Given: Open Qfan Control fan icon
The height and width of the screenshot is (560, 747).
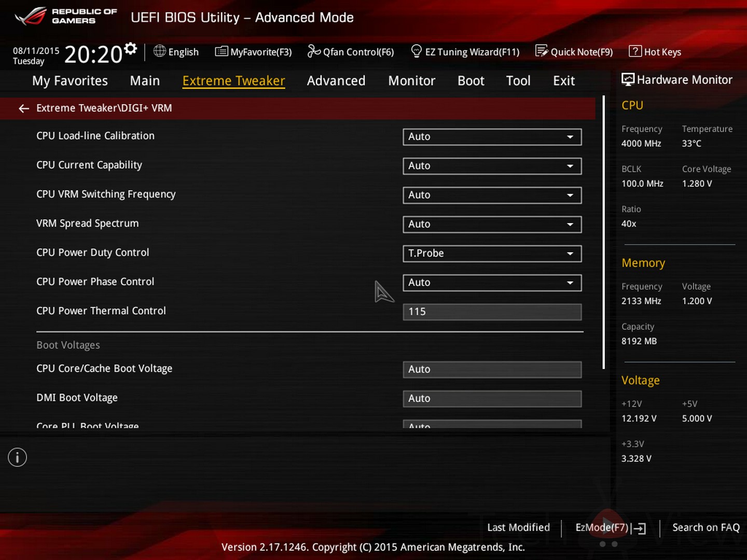Looking at the screenshot, I should pos(314,51).
